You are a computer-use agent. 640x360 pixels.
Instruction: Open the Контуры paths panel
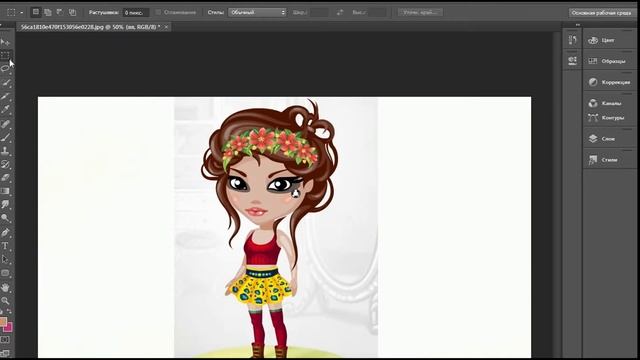click(x=607, y=118)
